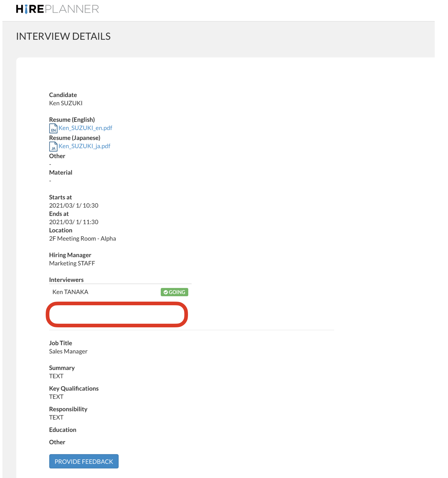Click the HirePlanner logo
The image size is (448, 478).
(57, 9)
